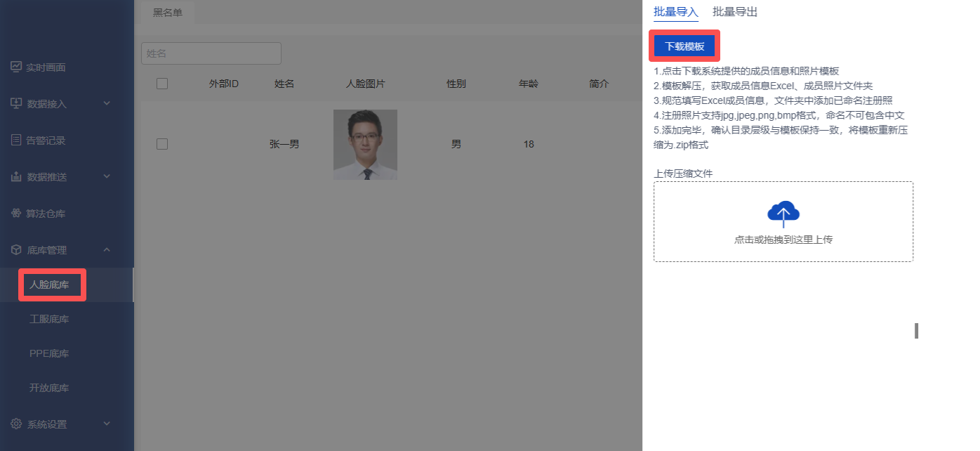Click the 底库管理 cube icon
The width and height of the screenshot is (980, 451).
[x=16, y=250]
